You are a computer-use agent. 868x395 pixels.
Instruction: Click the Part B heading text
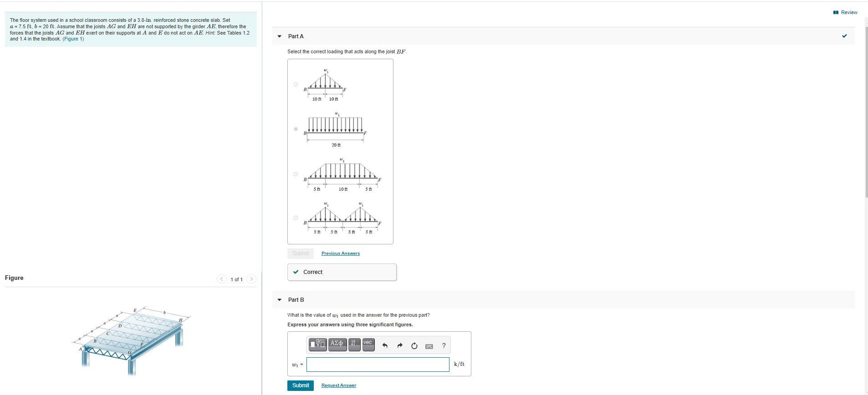click(x=296, y=300)
